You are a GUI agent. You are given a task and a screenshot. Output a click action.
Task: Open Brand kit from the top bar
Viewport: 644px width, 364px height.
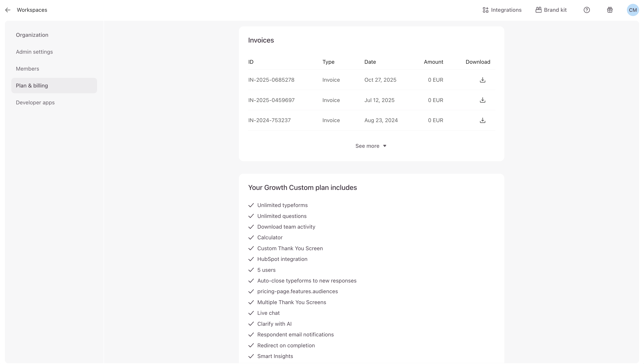555,10
